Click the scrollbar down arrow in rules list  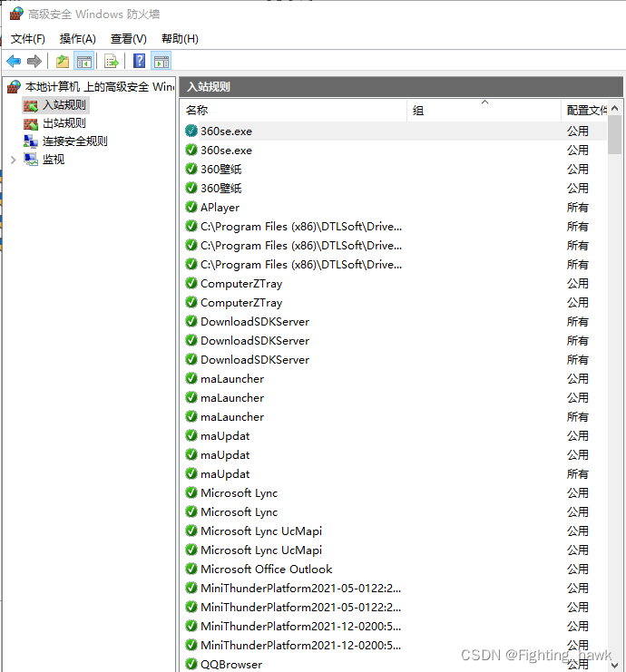pyautogui.click(x=614, y=665)
